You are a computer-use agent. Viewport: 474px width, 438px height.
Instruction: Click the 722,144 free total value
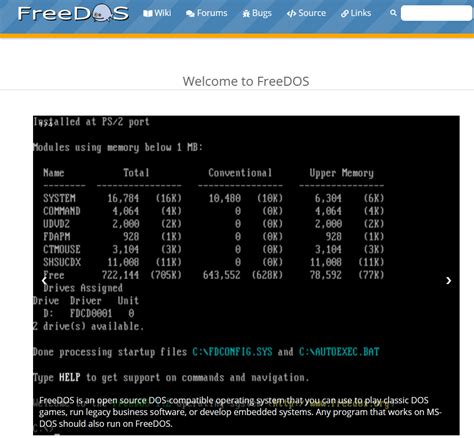(120, 275)
